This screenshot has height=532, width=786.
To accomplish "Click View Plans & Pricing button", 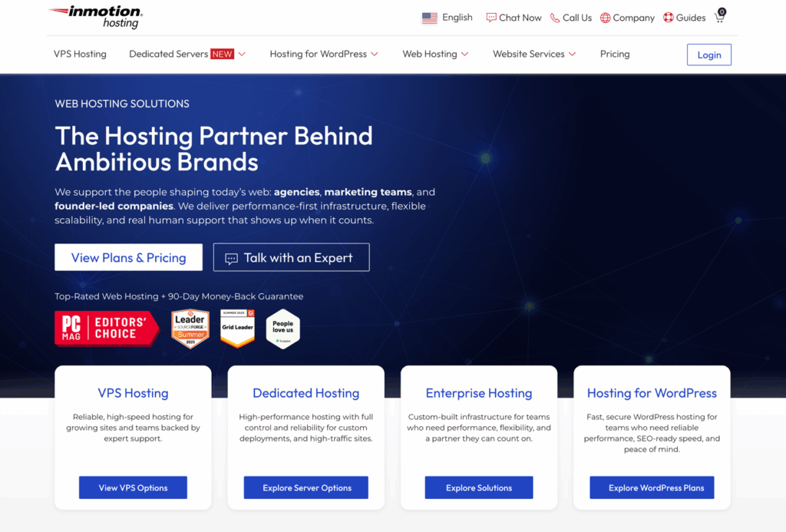I will pos(128,257).
